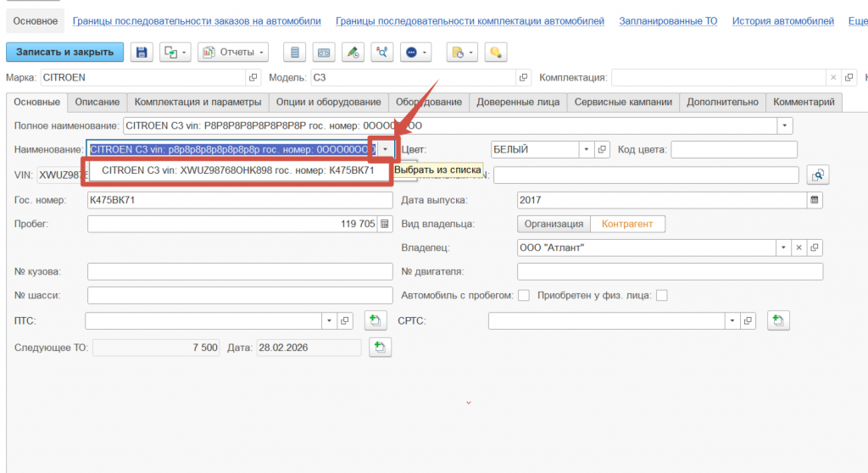
Task: Open the Марка CITROEN record link icon
Action: point(253,78)
